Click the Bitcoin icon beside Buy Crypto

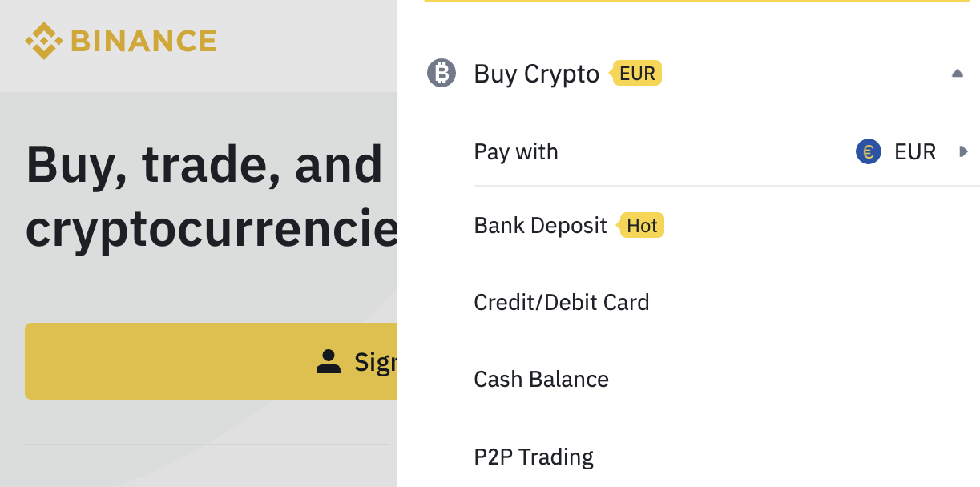point(441,74)
